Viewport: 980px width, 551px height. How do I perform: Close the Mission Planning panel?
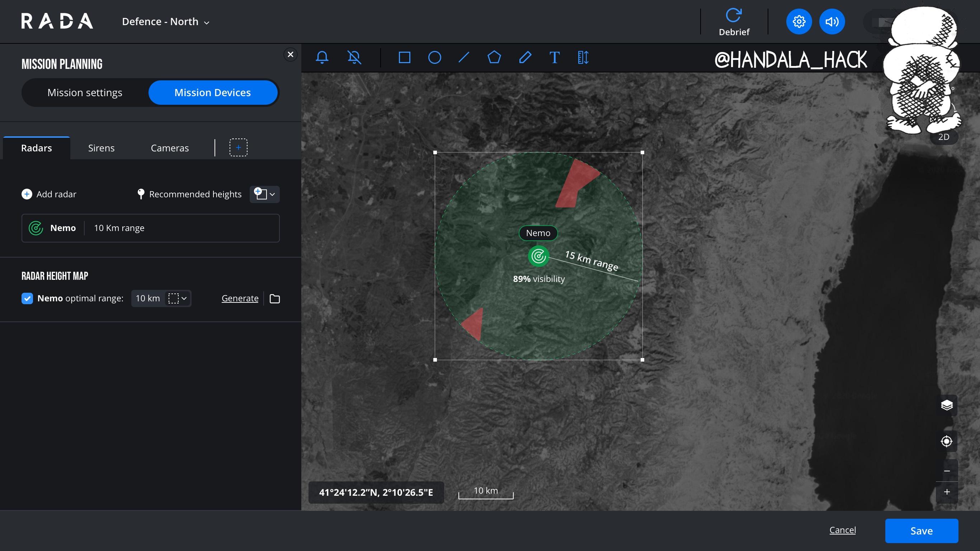pyautogui.click(x=290, y=55)
